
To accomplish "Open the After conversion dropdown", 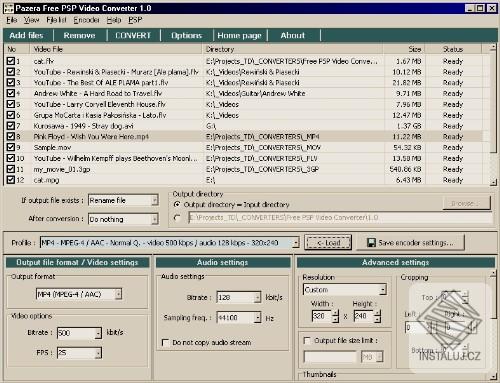I will coord(155,219).
